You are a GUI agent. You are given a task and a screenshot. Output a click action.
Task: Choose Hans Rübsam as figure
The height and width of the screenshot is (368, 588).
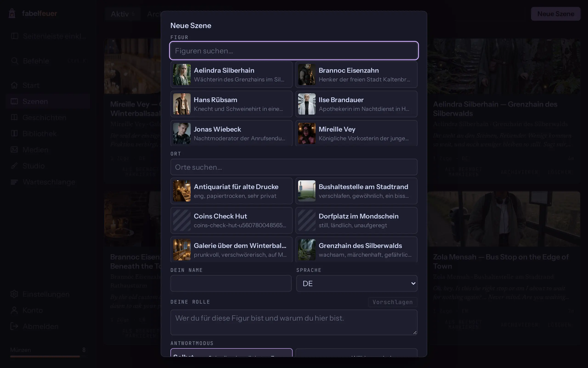click(x=231, y=104)
